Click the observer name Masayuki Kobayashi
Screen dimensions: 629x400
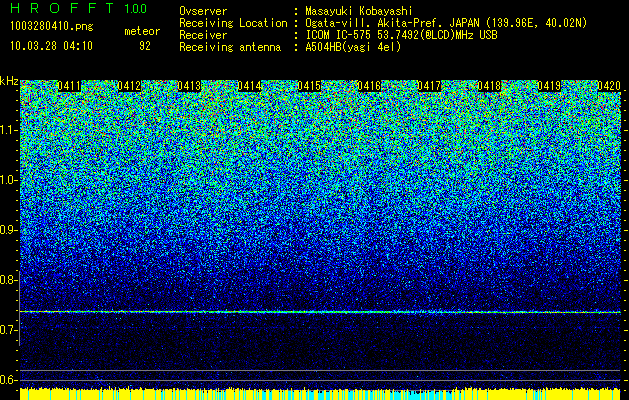359,11
